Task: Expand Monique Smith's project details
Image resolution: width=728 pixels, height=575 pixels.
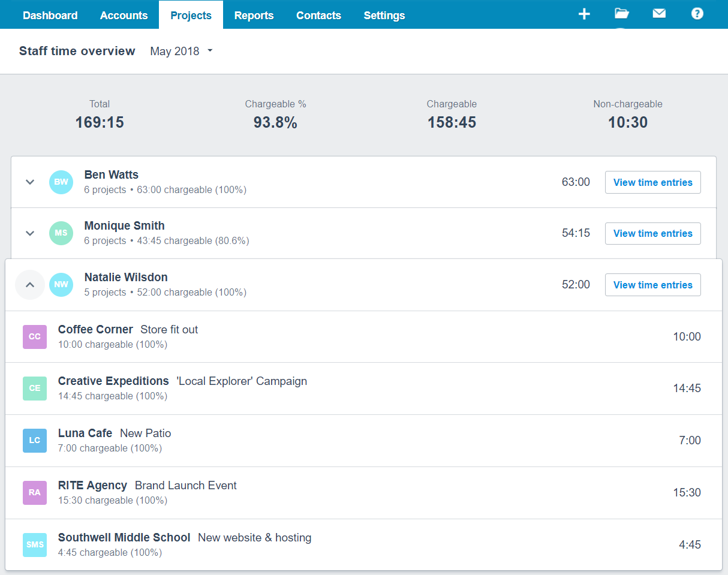Action: (29, 233)
